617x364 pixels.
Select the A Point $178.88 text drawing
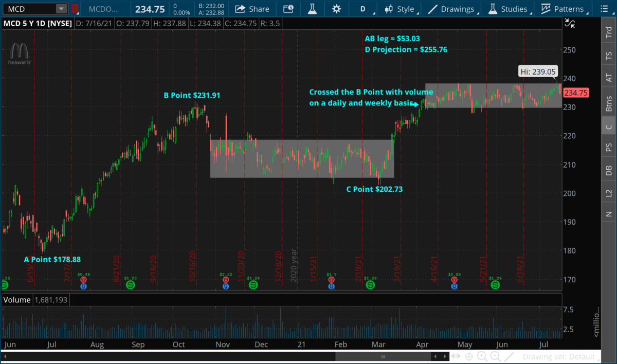click(52, 260)
